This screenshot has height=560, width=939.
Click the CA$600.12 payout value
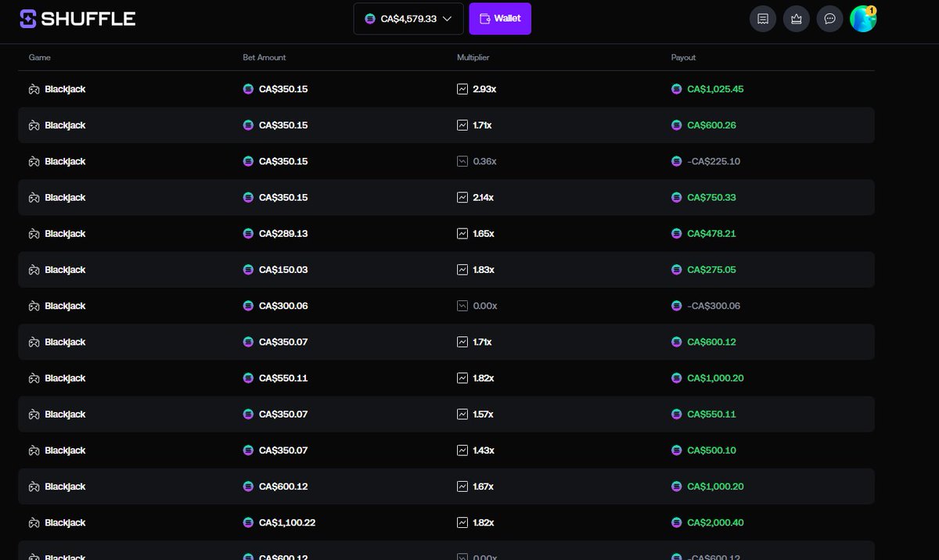click(x=711, y=342)
